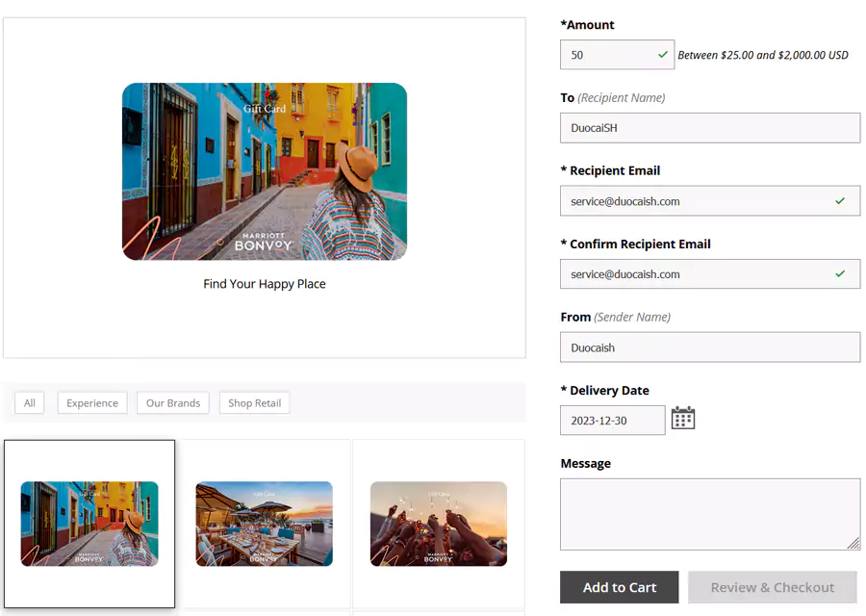Filter cards by Shop Retail
866x616 pixels.
click(x=254, y=403)
